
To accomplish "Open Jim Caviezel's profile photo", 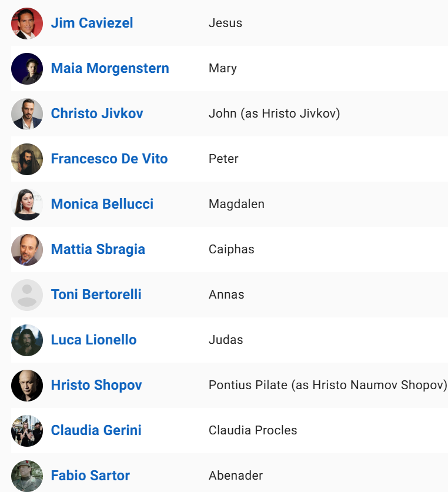I will (x=27, y=24).
